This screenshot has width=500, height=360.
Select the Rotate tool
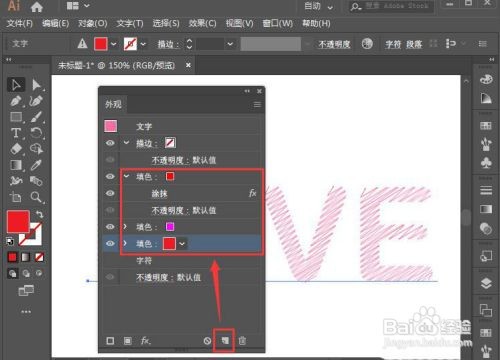[x=36, y=133]
